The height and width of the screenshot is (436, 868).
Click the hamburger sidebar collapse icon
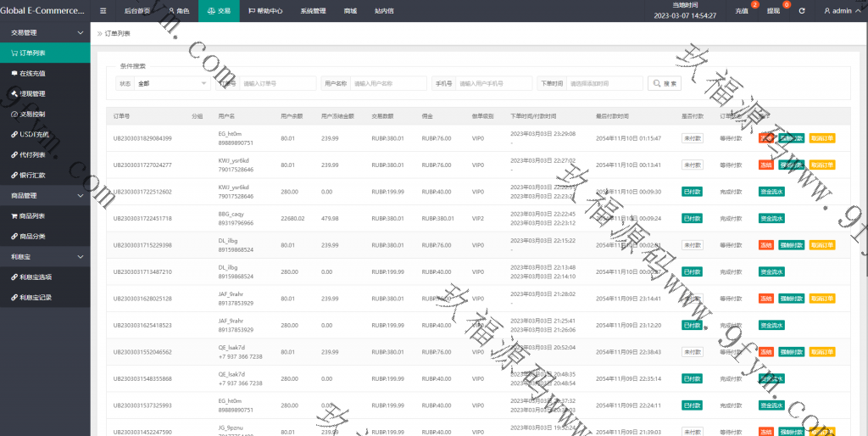coord(103,11)
